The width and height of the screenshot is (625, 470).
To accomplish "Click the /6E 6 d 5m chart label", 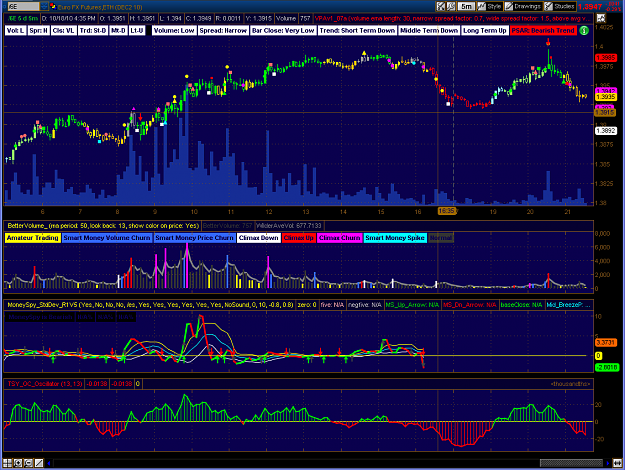I will click(22, 18).
